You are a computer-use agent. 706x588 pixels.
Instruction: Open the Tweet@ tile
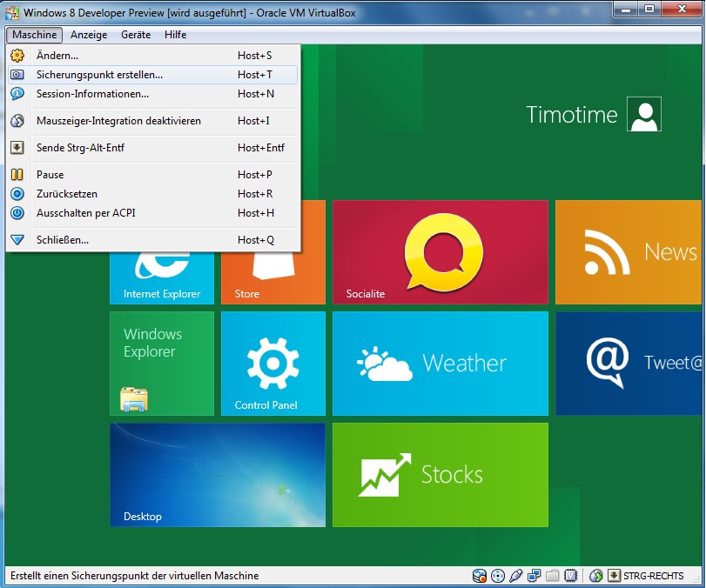coord(629,364)
